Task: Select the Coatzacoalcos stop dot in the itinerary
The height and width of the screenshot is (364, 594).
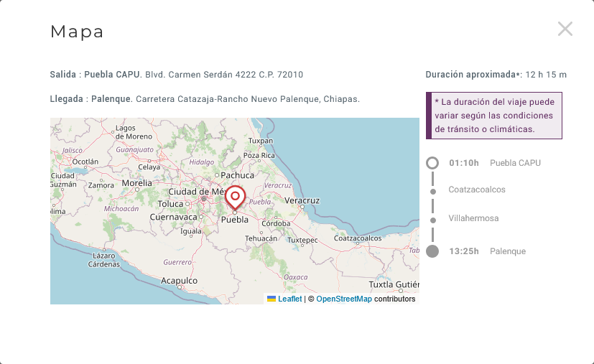Action: [432, 192]
